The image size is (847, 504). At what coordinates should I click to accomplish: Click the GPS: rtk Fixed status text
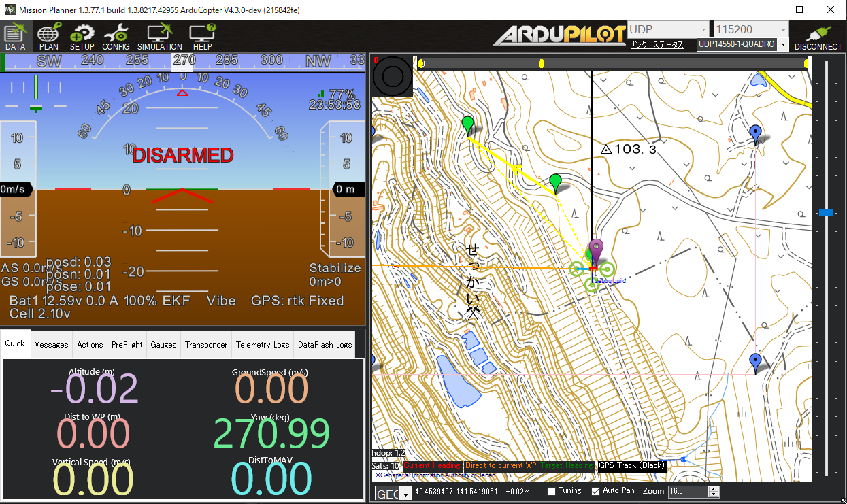point(297,301)
